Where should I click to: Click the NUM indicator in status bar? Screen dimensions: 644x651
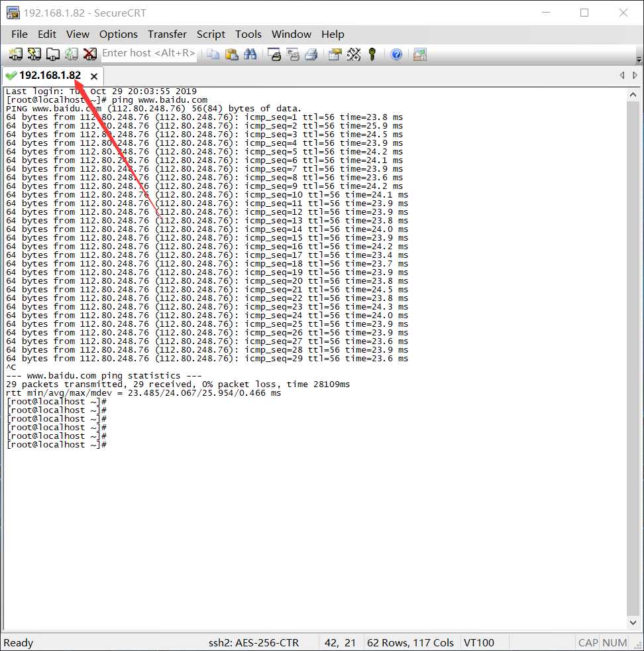pos(615,642)
